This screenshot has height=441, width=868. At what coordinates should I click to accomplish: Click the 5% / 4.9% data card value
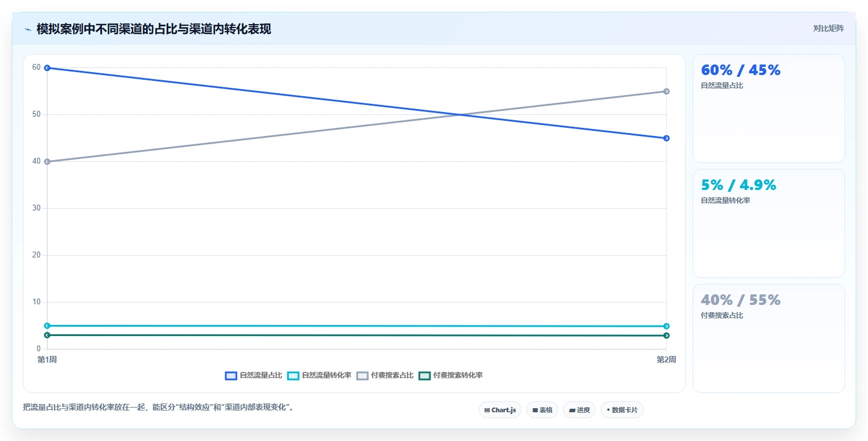[x=738, y=185]
